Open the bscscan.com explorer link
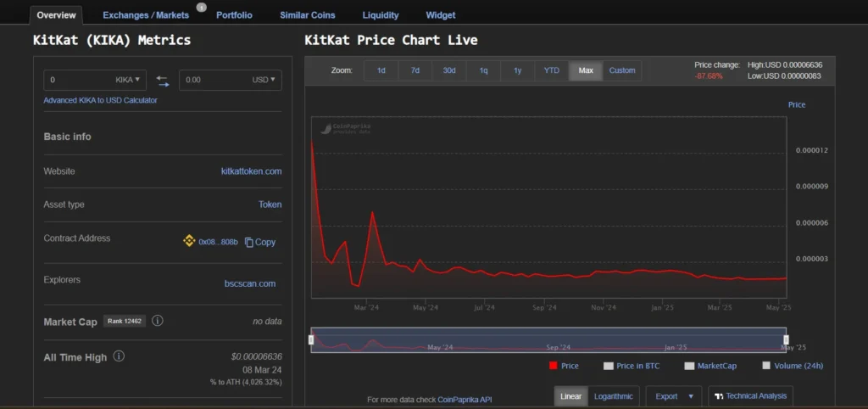Viewport: 868px width, 409px height. click(250, 283)
